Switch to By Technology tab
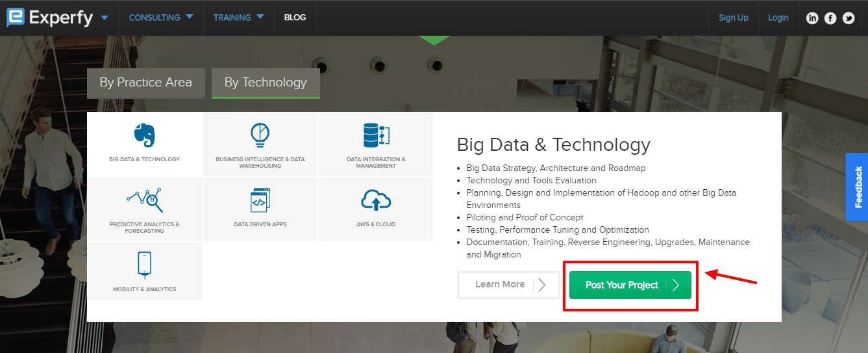Screen dimensions: 868x353 [x=266, y=83]
